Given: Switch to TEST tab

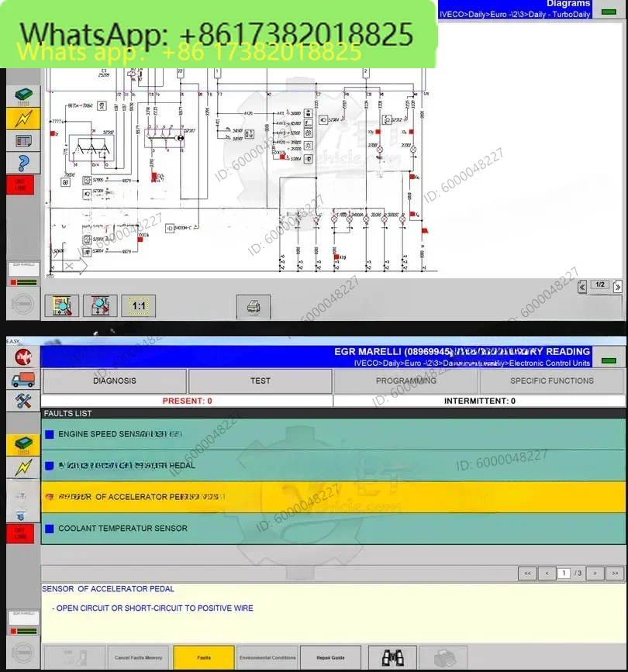Looking at the screenshot, I should 261,381.
